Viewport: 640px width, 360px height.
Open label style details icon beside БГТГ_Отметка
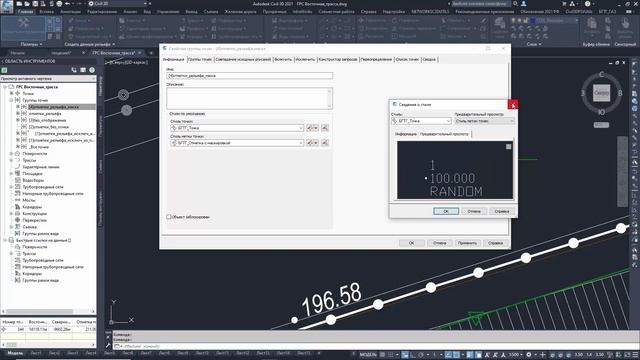(325, 143)
